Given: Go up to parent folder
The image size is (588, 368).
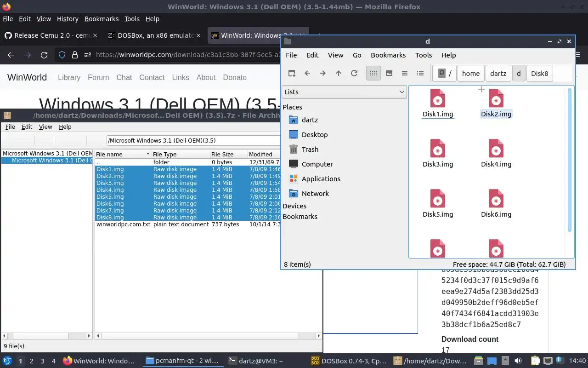Looking at the screenshot, I should pyautogui.click(x=339, y=73).
